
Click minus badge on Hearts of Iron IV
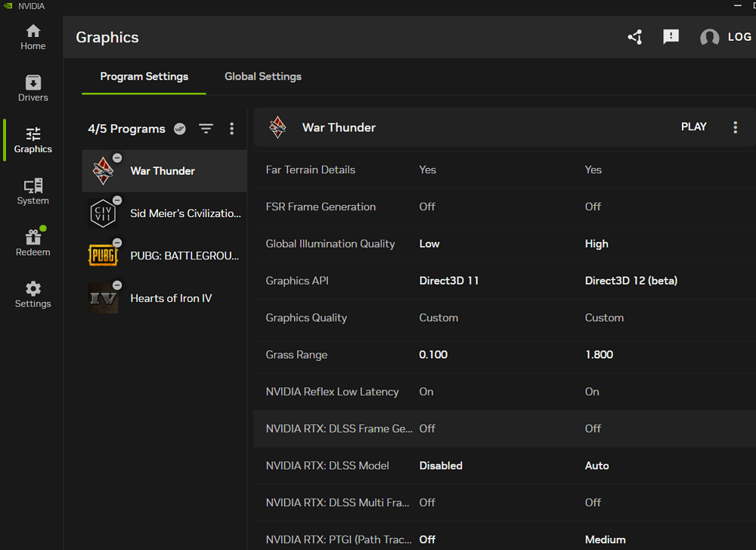[117, 285]
